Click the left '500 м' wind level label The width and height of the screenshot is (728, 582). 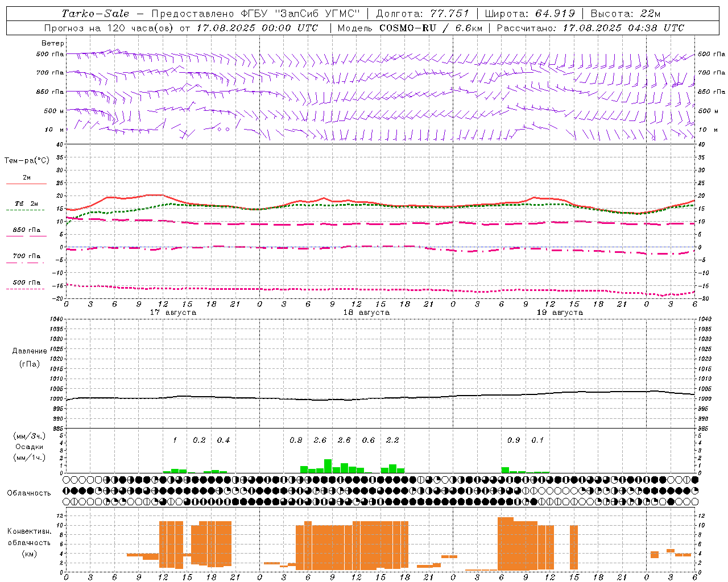click(54, 111)
